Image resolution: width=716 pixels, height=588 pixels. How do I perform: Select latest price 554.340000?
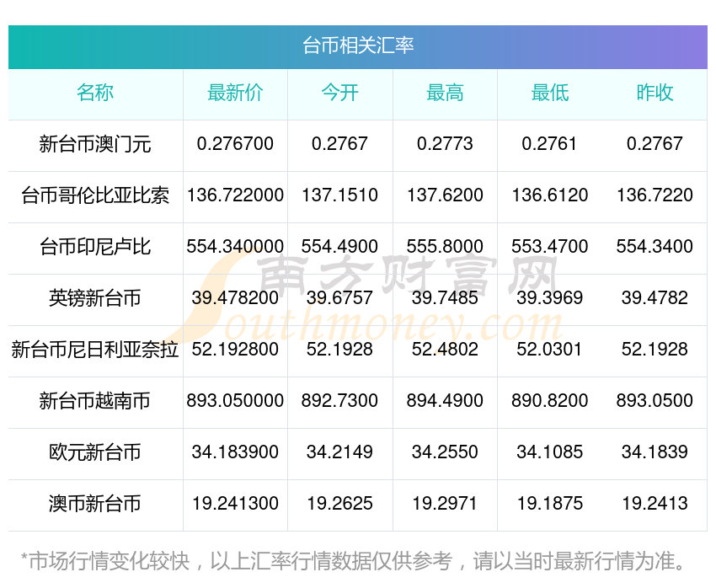pos(235,247)
